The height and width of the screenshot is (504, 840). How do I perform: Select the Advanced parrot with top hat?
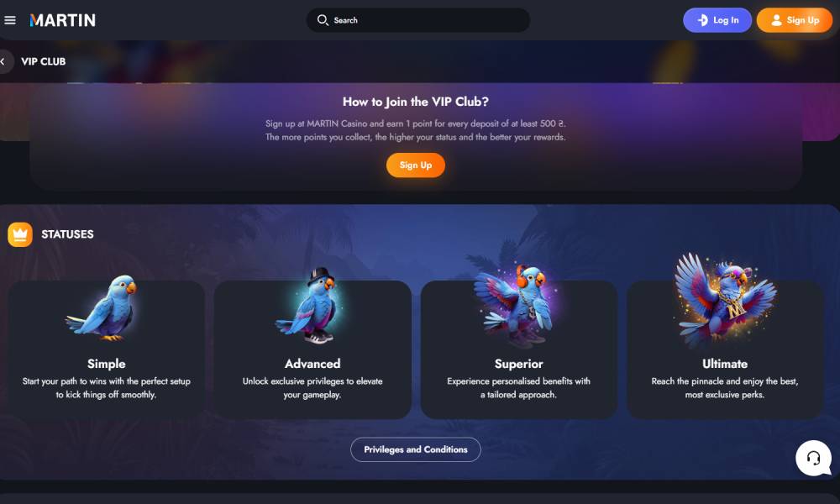308,306
